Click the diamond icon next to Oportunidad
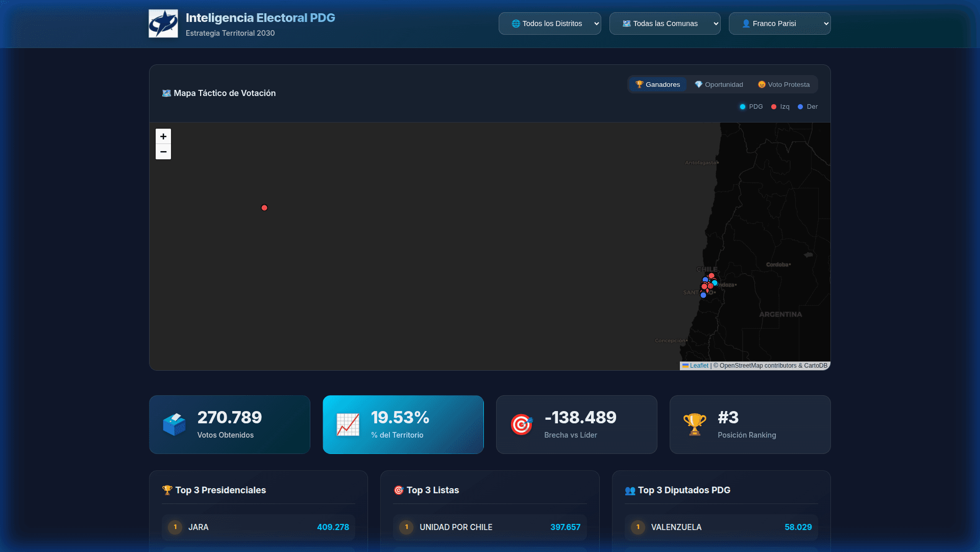The width and height of the screenshot is (980, 552). [x=698, y=84]
